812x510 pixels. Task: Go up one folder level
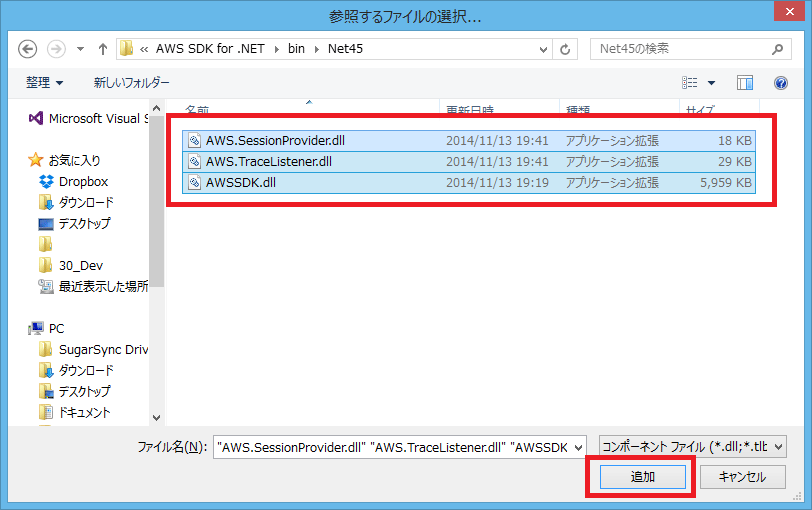(103, 49)
